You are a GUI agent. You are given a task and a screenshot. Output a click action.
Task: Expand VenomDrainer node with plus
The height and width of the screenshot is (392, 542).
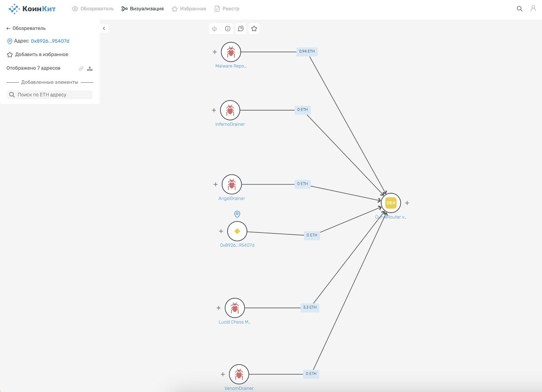(223, 374)
